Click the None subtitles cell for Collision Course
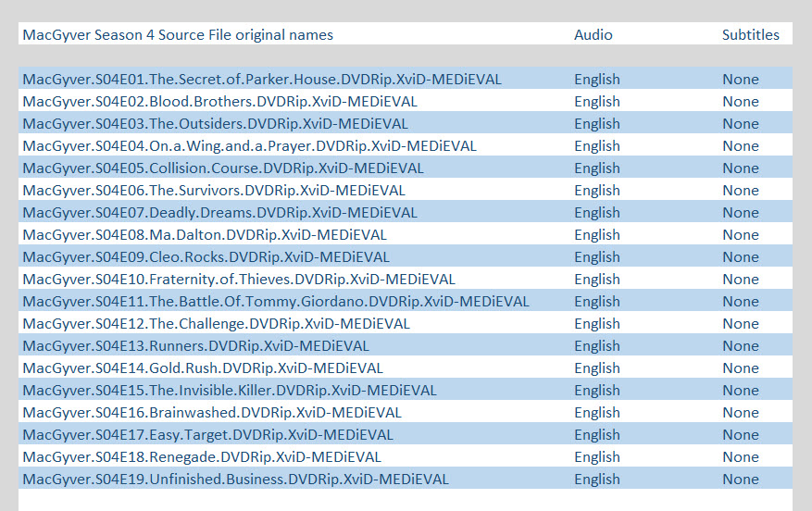Viewport: 812px width, 511px height. point(741,168)
